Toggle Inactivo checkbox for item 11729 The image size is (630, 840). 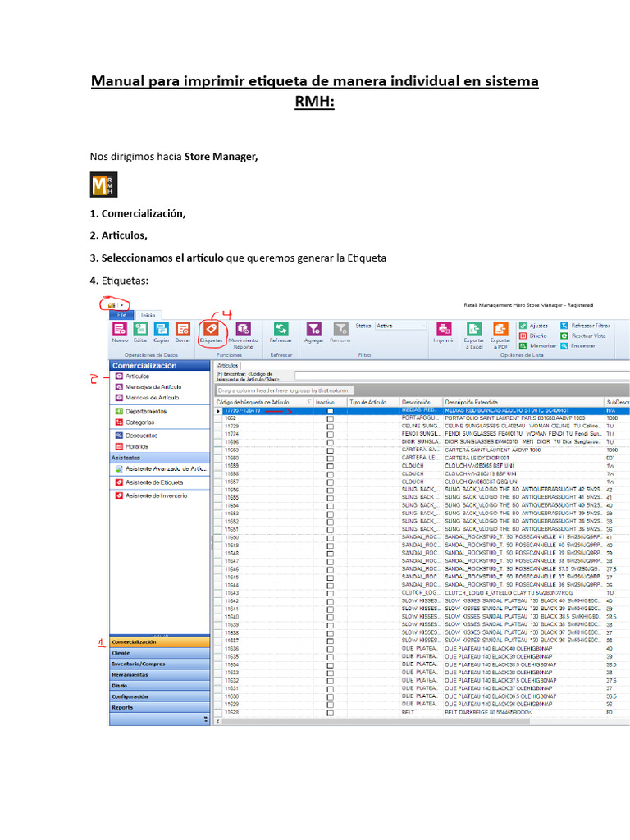coord(330,427)
